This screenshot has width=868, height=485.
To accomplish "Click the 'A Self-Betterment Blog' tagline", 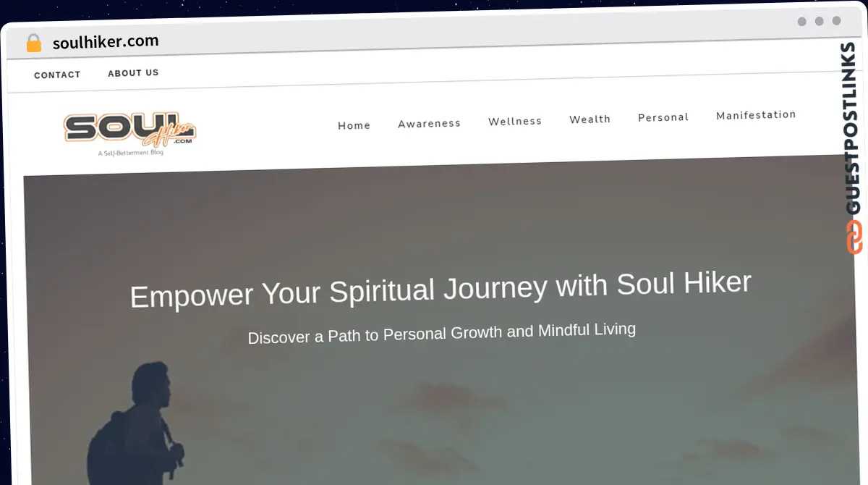I will 130,153.
